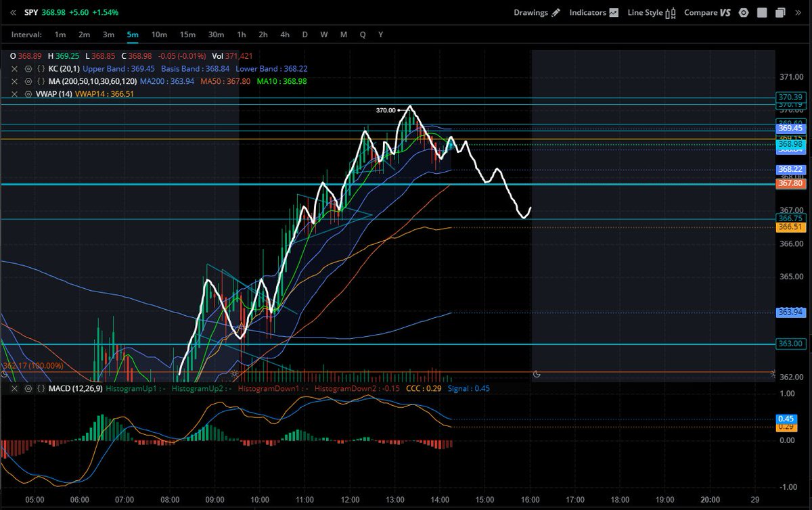Image resolution: width=812 pixels, height=510 pixels.
Task: Open the Compare VS symbol tool
Action: click(x=708, y=12)
